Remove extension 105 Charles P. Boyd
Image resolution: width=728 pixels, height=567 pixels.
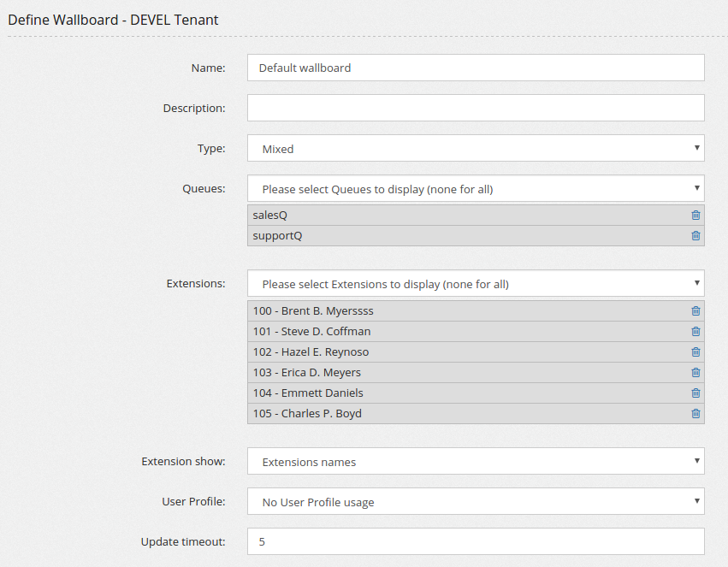(x=695, y=414)
